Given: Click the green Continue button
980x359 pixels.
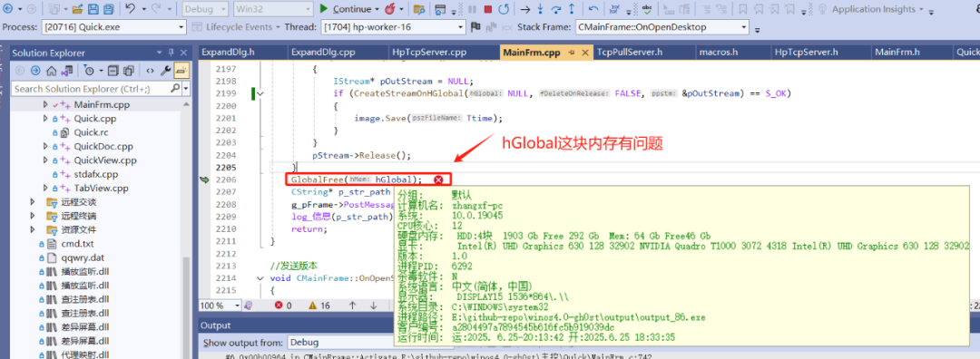Looking at the screenshot, I should tap(349, 9).
